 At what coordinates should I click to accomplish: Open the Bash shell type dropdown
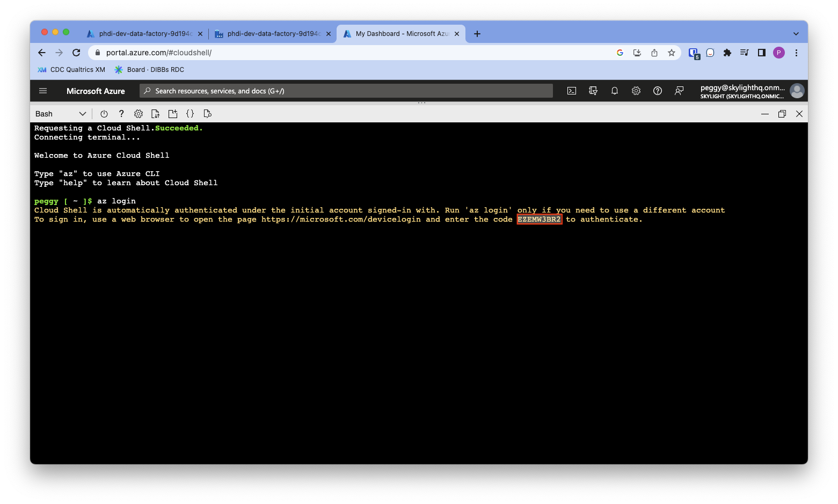(60, 114)
